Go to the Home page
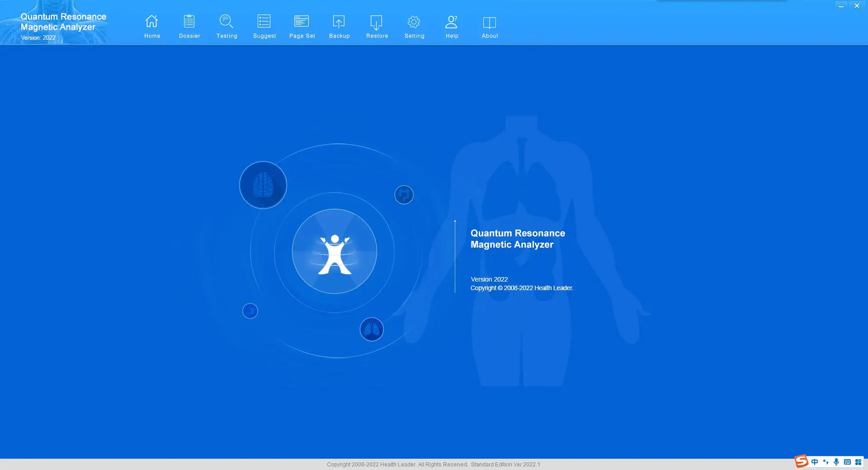Image resolution: width=868 pixels, height=470 pixels. [x=152, y=27]
